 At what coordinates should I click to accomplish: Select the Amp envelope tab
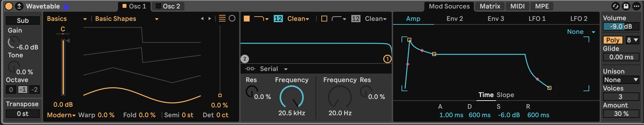[x=413, y=19]
